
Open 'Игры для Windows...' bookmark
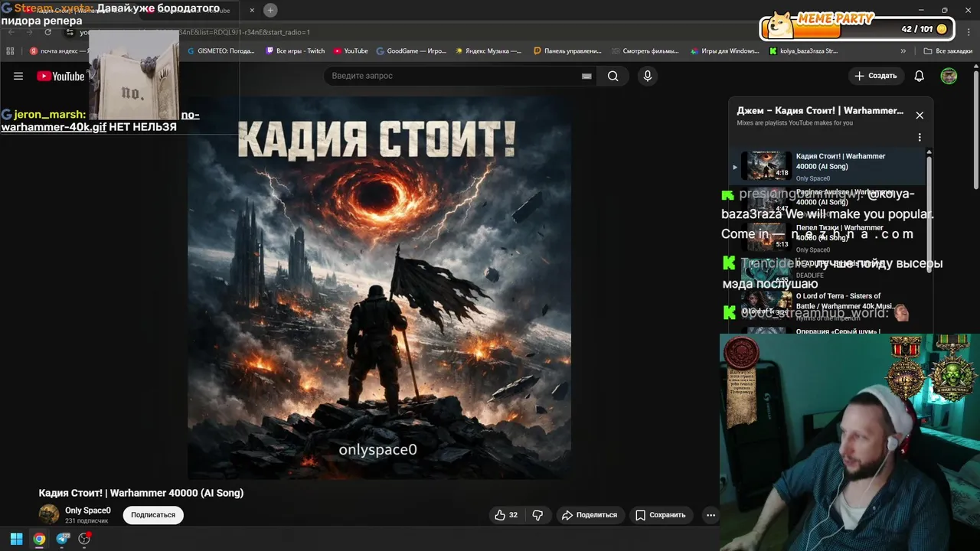coord(724,51)
